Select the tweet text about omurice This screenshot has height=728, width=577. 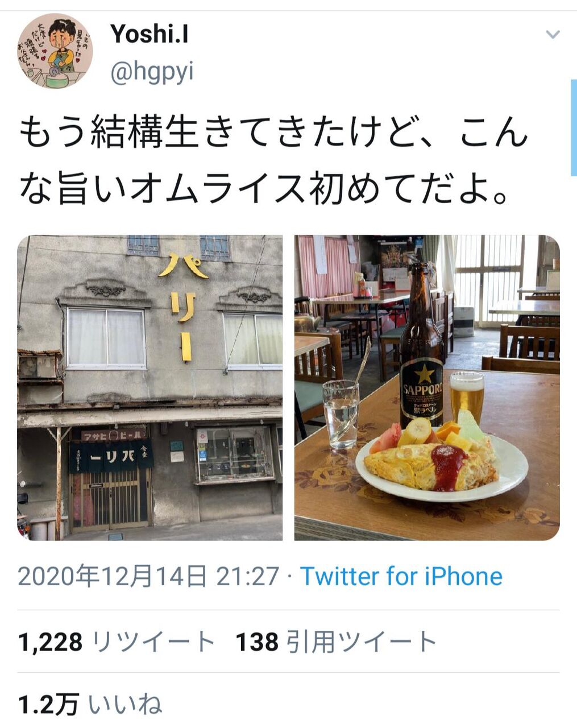click(x=274, y=162)
